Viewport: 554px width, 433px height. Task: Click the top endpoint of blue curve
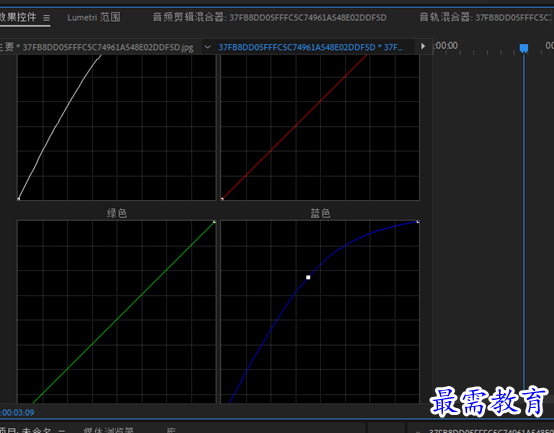418,221
